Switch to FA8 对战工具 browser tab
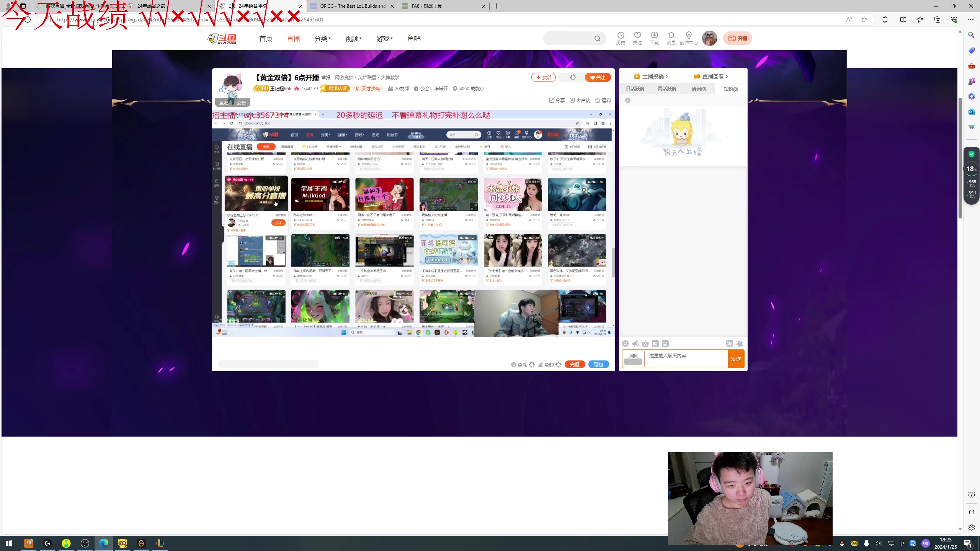980x551 pixels. click(443, 6)
